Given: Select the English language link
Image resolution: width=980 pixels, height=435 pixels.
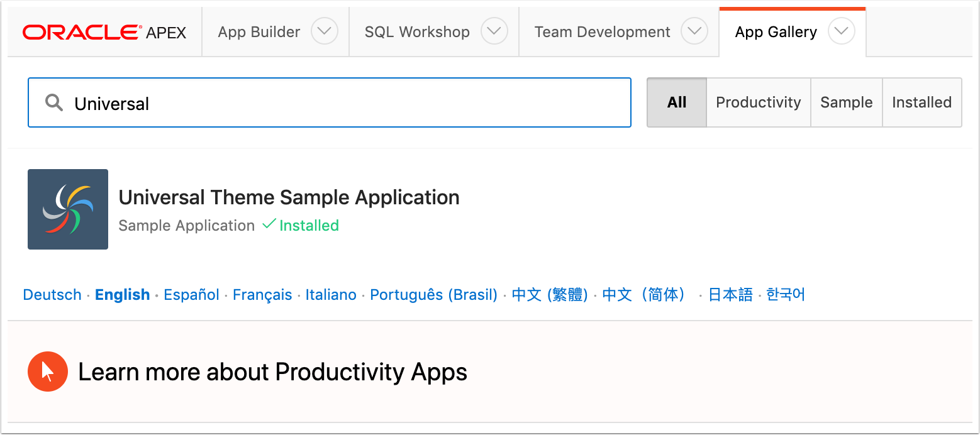Looking at the screenshot, I should (x=123, y=295).
